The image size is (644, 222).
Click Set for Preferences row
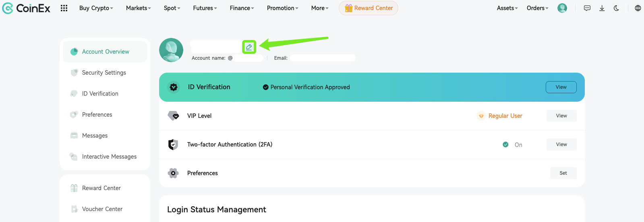coord(563,173)
